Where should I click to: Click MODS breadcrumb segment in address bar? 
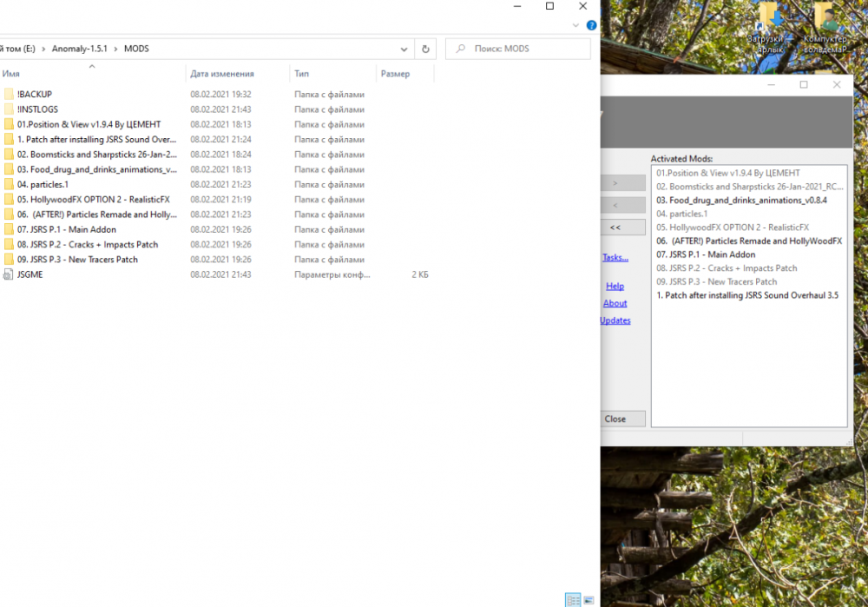click(x=136, y=49)
